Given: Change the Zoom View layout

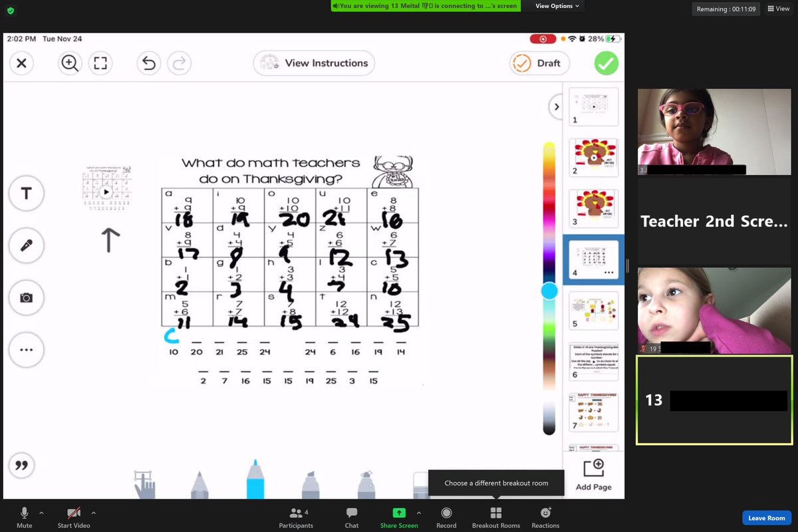Looking at the screenshot, I should click(x=778, y=9).
